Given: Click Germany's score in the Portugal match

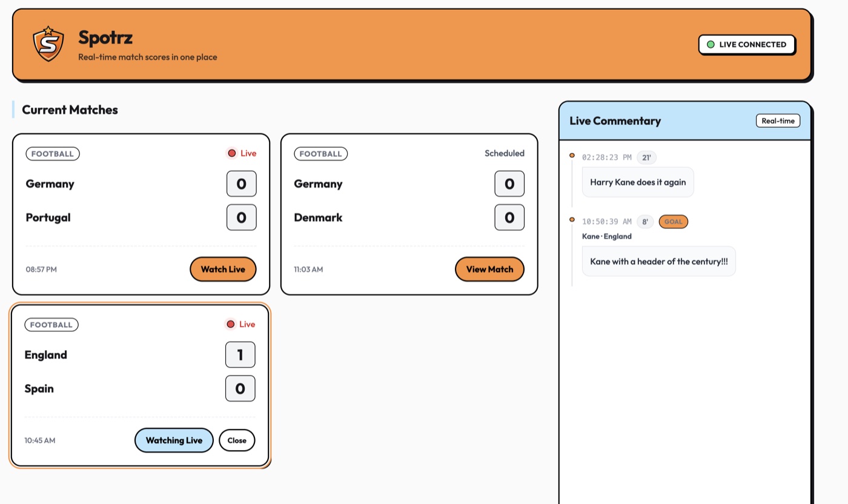Looking at the screenshot, I should pos(242,184).
